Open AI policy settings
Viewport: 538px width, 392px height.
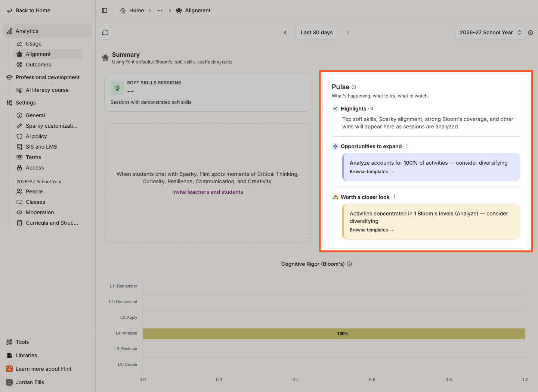48,136
